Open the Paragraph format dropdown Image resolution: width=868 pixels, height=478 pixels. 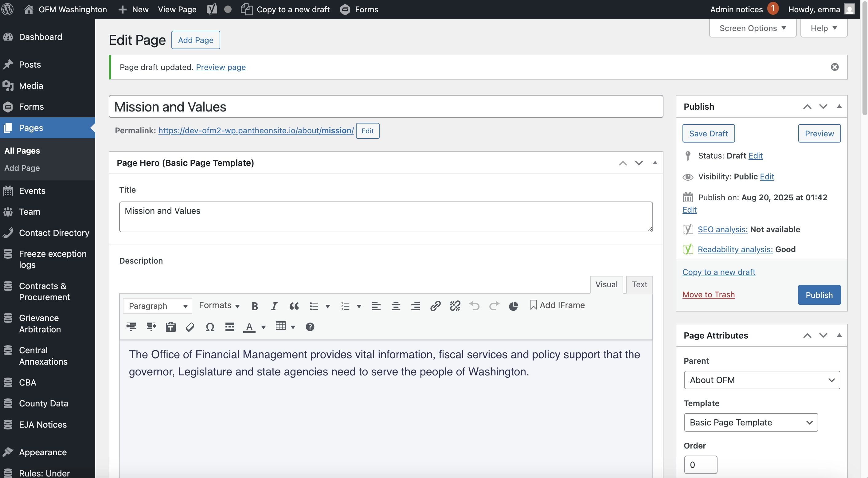pyautogui.click(x=157, y=306)
